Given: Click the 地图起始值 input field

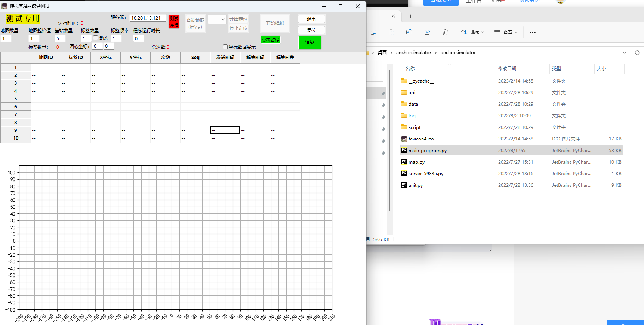Looking at the screenshot, I should click(x=34, y=38).
